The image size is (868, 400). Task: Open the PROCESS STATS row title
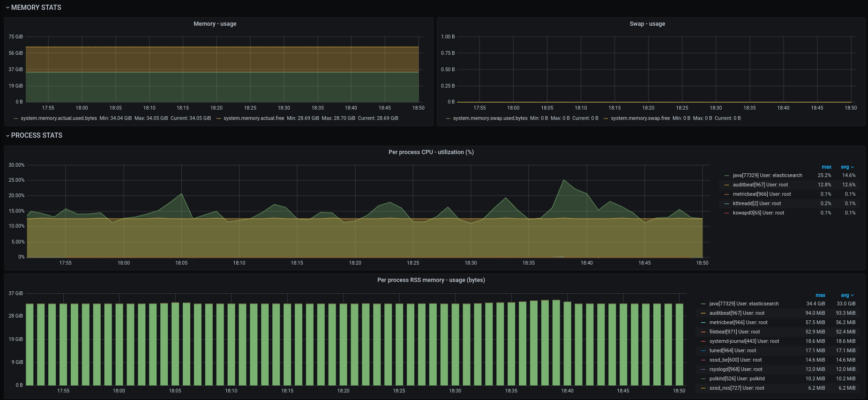[x=37, y=135]
